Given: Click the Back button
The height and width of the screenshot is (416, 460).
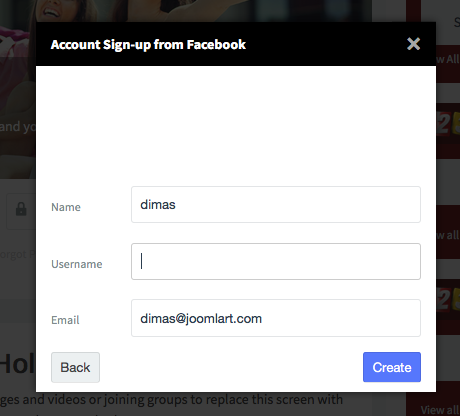Looking at the screenshot, I should point(75,367).
